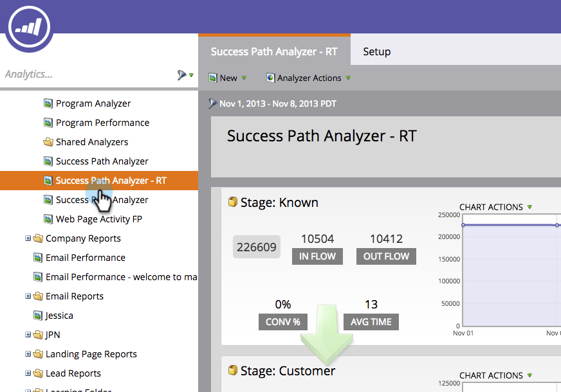Click the Web Page Activity FP report icon
This screenshot has height=392, width=561.
click(x=48, y=218)
